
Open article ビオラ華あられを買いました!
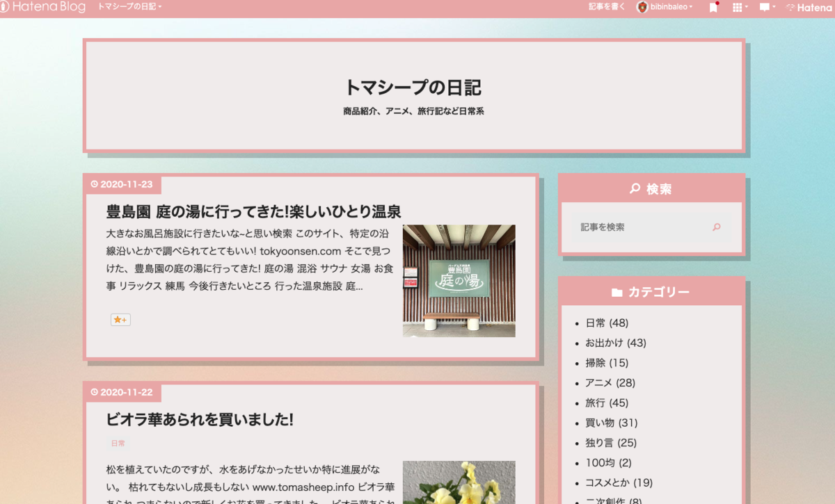pos(200,420)
